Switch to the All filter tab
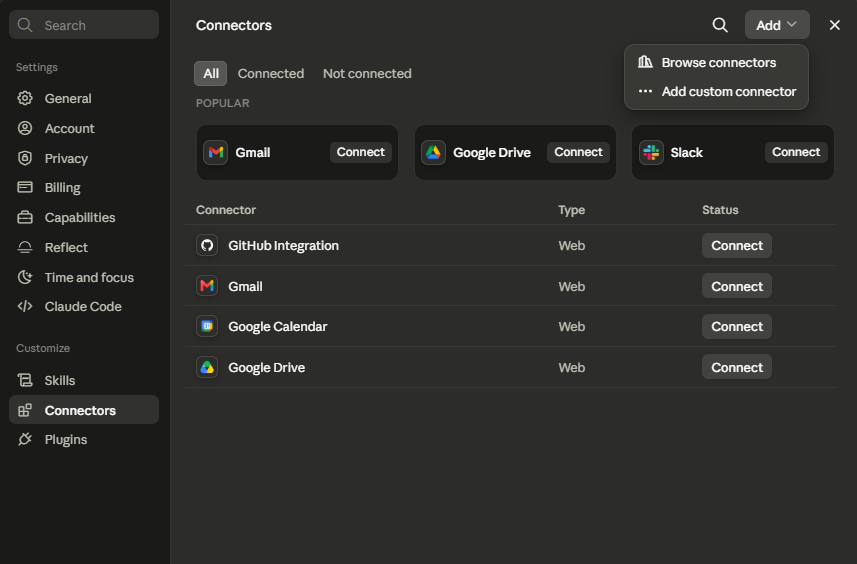The height and width of the screenshot is (564, 857). click(210, 74)
